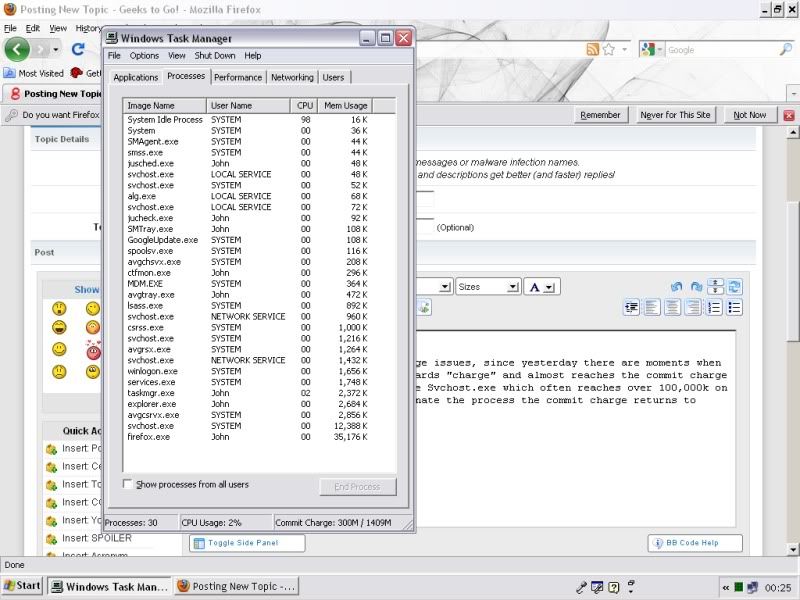Sort processes by the Image Name column

pyautogui.click(x=165, y=106)
